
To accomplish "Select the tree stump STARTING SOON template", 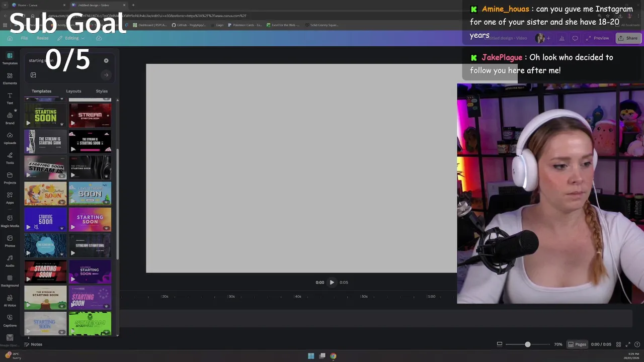I will click(x=45, y=298).
